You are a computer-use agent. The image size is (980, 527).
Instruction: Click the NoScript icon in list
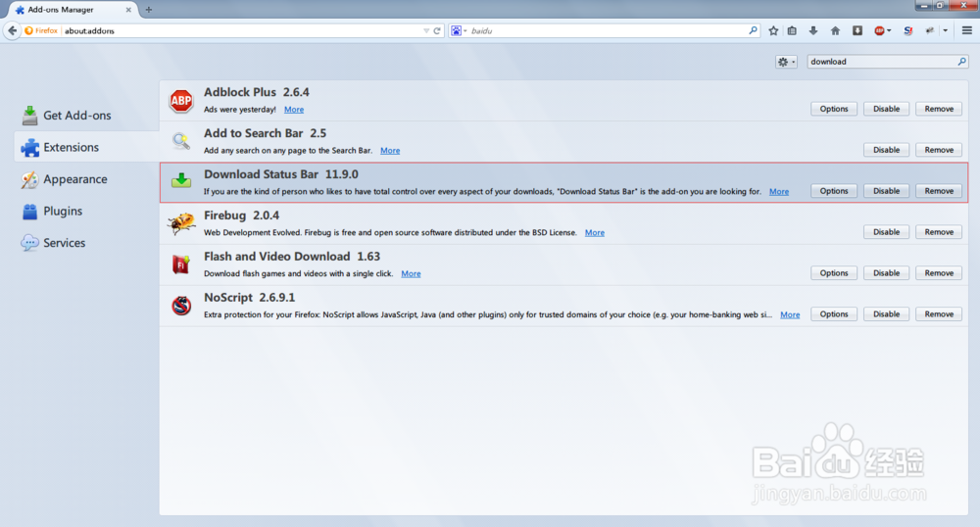click(181, 306)
